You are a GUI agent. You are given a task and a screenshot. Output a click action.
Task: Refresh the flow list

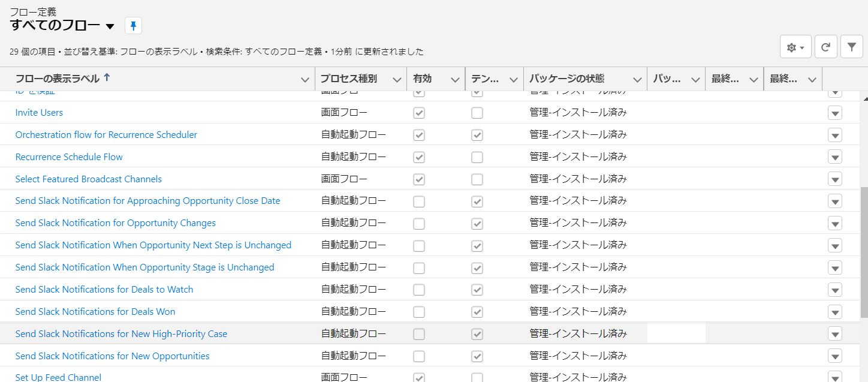click(x=825, y=47)
